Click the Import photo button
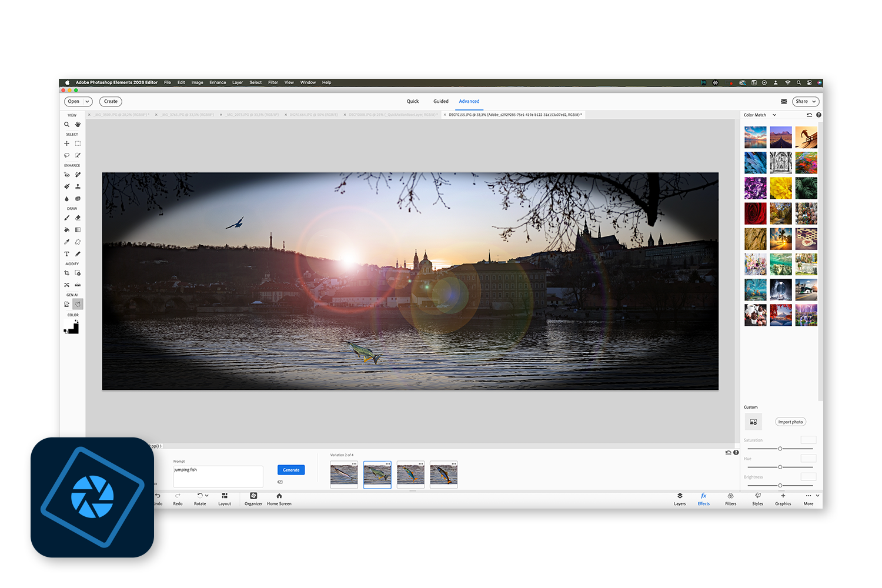The image size is (882, 588). pos(790,422)
